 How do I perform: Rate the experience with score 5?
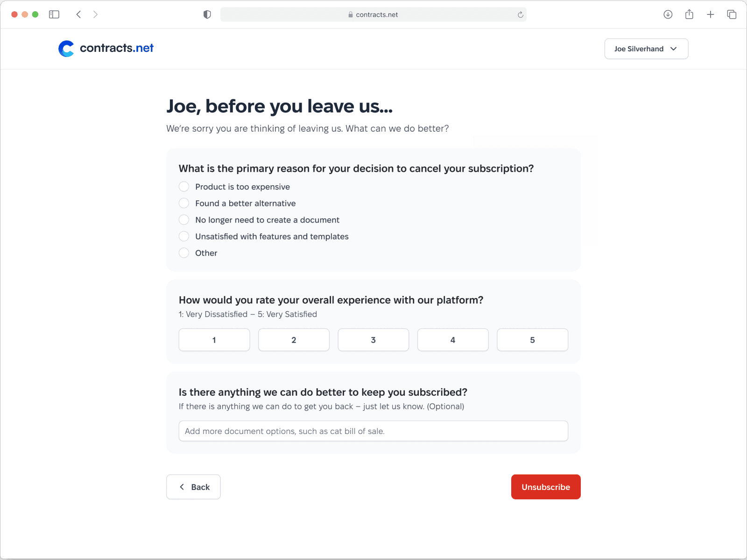pyautogui.click(x=532, y=340)
